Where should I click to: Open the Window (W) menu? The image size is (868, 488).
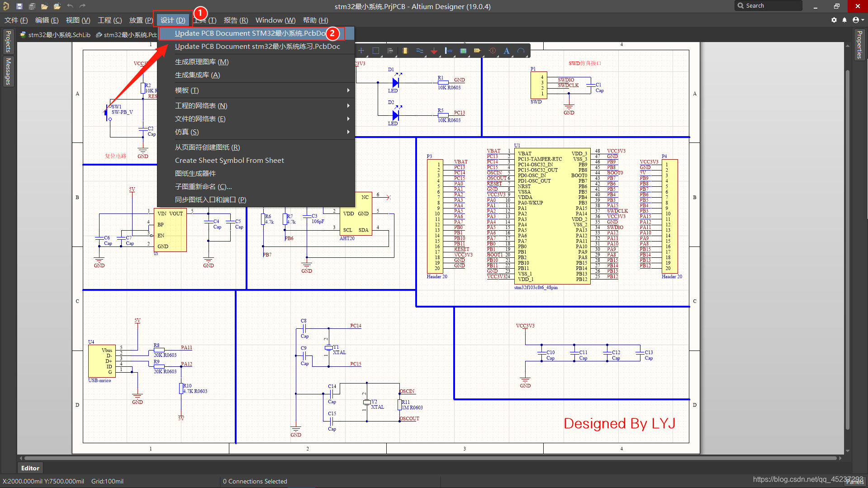275,20
